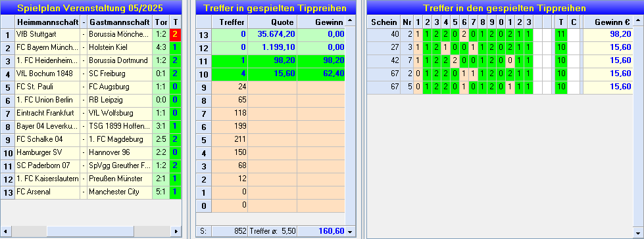
Task: Select 1. FC Magdeburg cell
Action: 120,140
